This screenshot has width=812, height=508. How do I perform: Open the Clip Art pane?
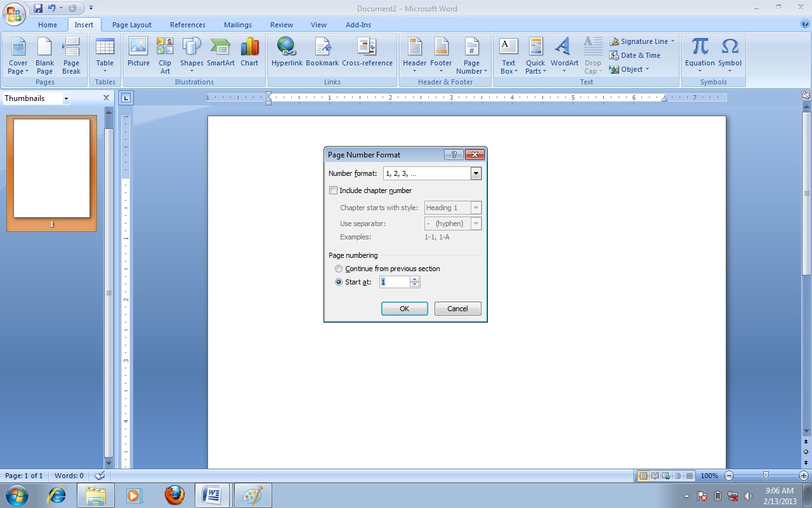click(165, 56)
